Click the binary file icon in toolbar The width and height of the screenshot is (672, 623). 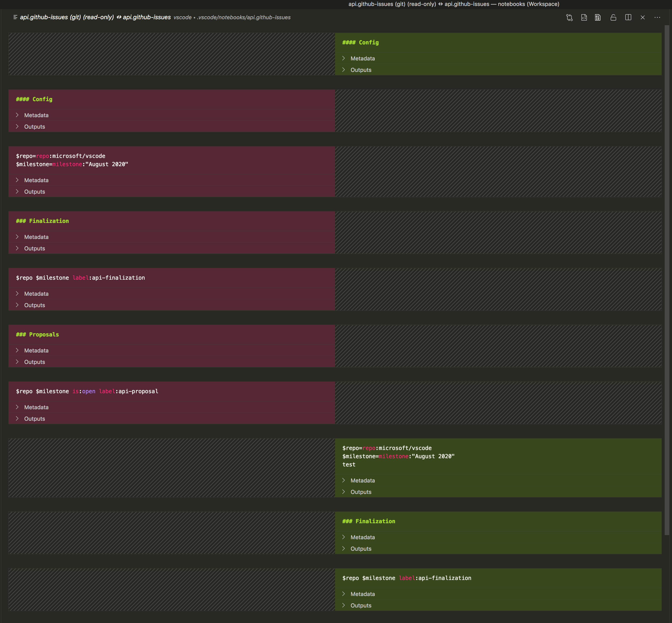(598, 18)
